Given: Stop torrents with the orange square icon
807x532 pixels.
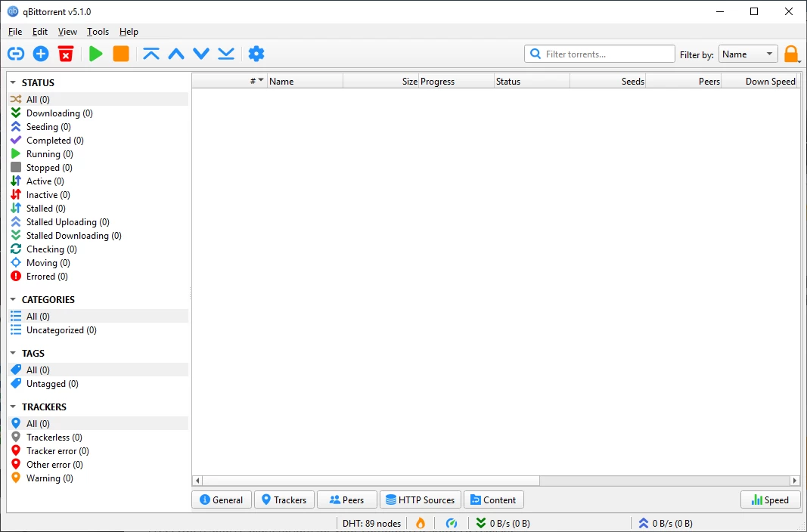Looking at the screenshot, I should click(x=120, y=54).
